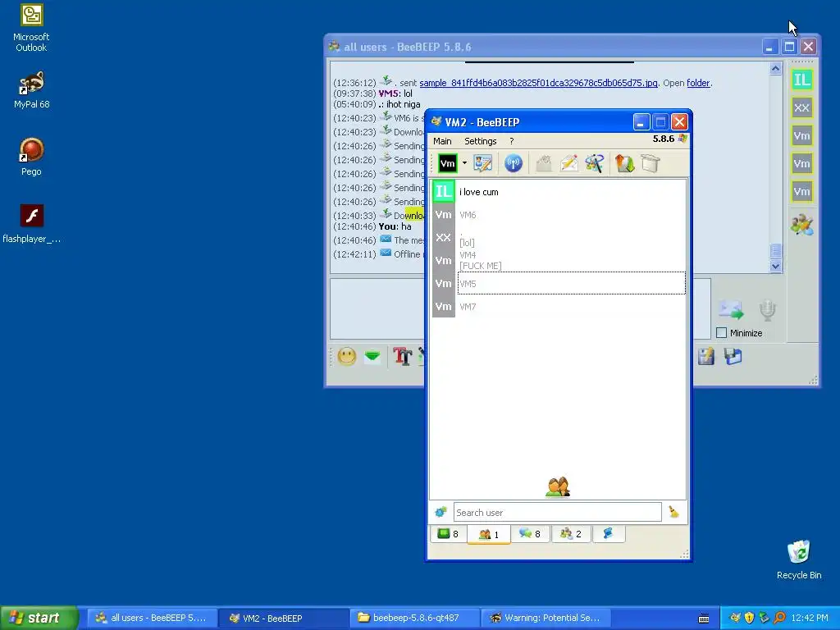Screen dimensions: 840x630
Task: Click the green gem icon beside the smiley
Action: (x=372, y=356)
